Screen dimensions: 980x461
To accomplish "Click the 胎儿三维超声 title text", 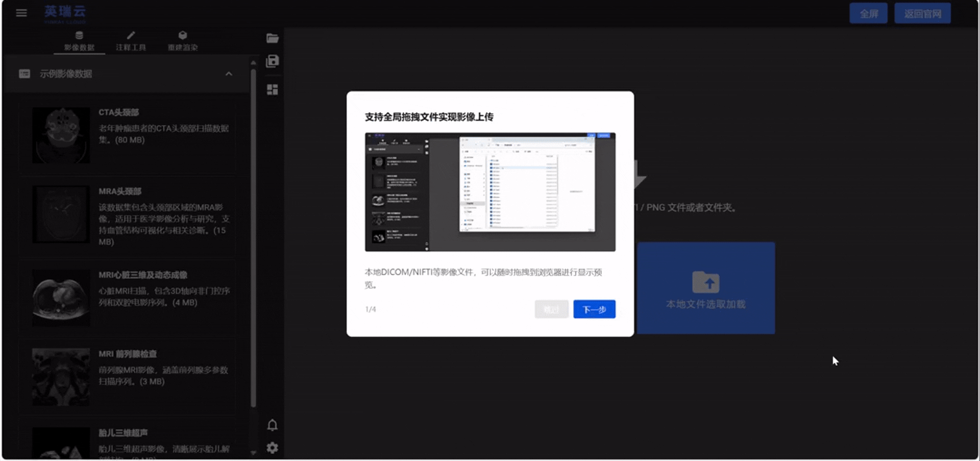I will tap(123, 433).
